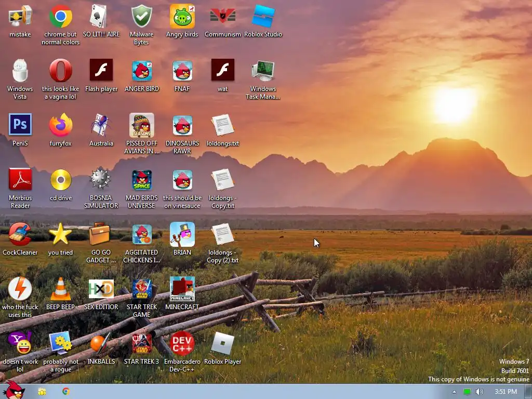The image size is (532, 399).
Task: Open 'DINOSAURS RAWR' icon
Action: coord(182,125)
